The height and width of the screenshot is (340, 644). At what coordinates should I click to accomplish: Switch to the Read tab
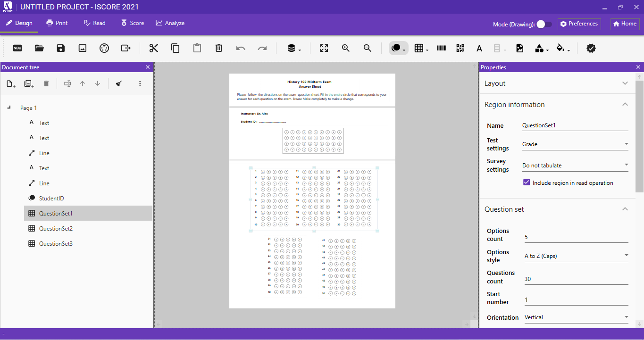94,23
